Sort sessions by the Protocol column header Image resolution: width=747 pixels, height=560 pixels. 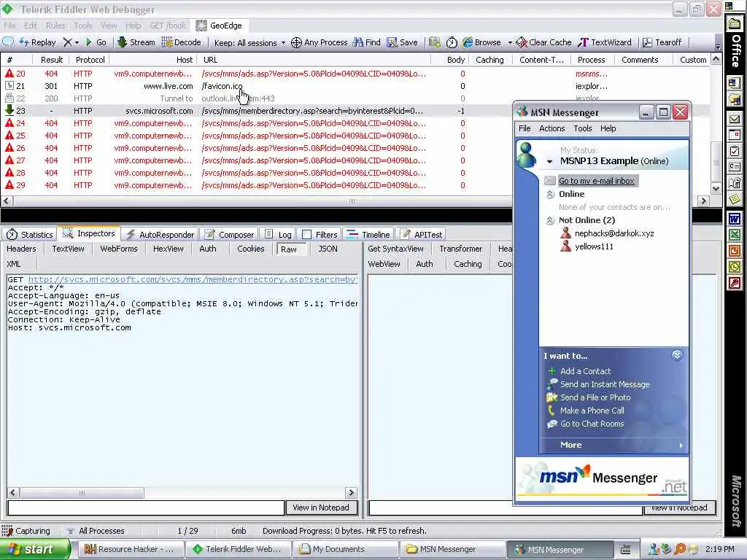(x=90, y=60)
